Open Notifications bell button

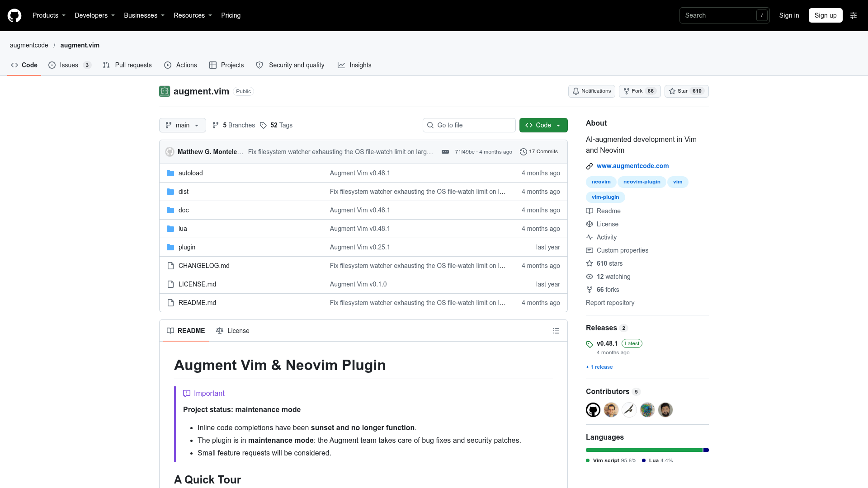pyautogui.click(x=592, y=91)
